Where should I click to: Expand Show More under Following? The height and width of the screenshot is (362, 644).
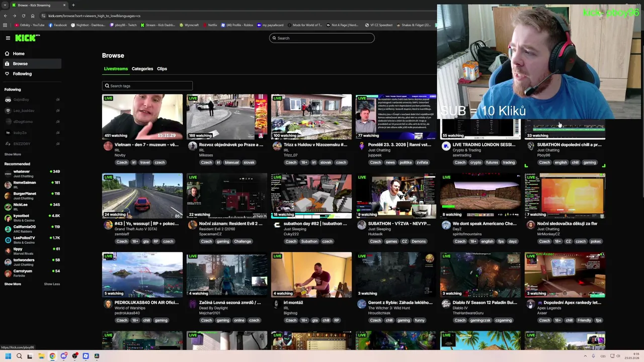tap(13, 154)
